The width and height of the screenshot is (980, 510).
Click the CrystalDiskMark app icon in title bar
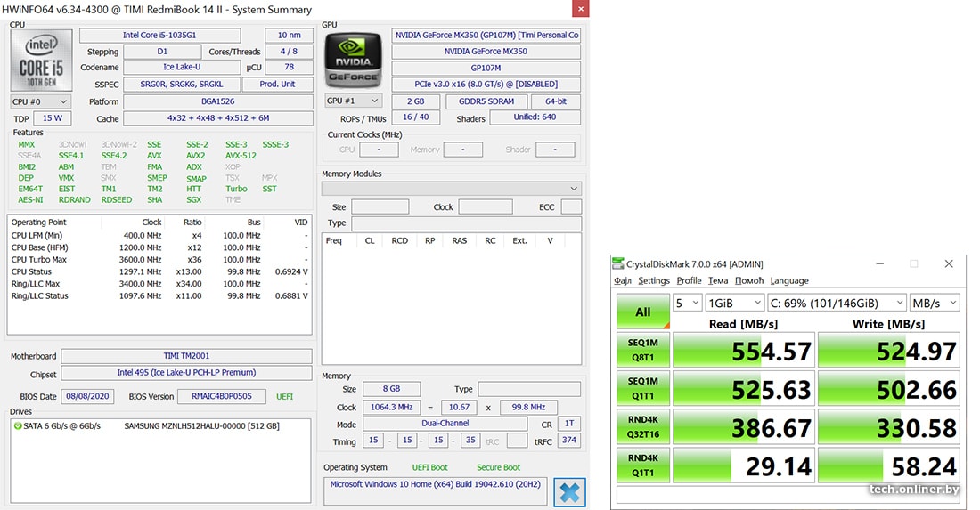618,263
